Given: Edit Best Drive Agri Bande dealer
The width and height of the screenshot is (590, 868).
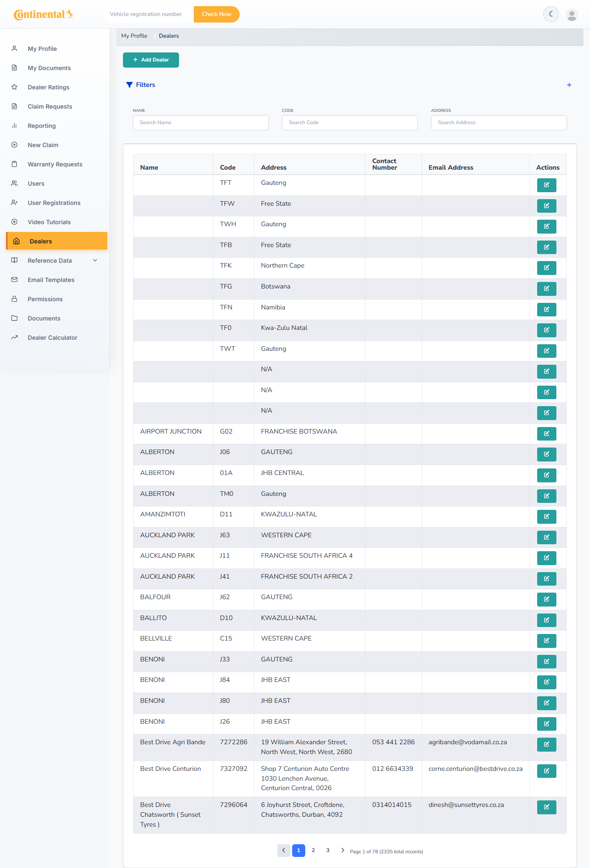Looking at the screenshot, I should pyautogui.click(x=547, y=744).
